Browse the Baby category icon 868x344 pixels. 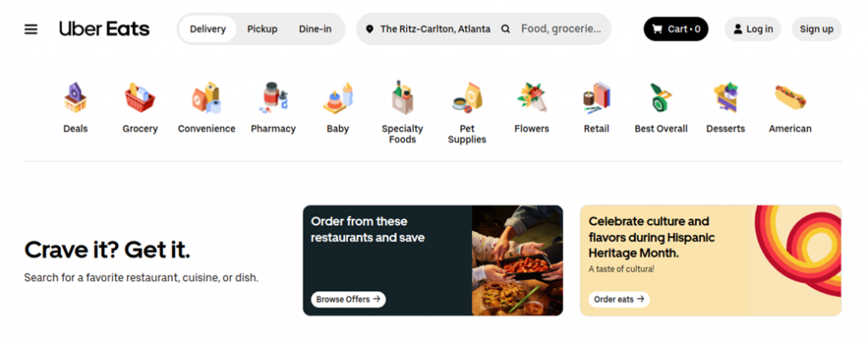tap(337, 98)
